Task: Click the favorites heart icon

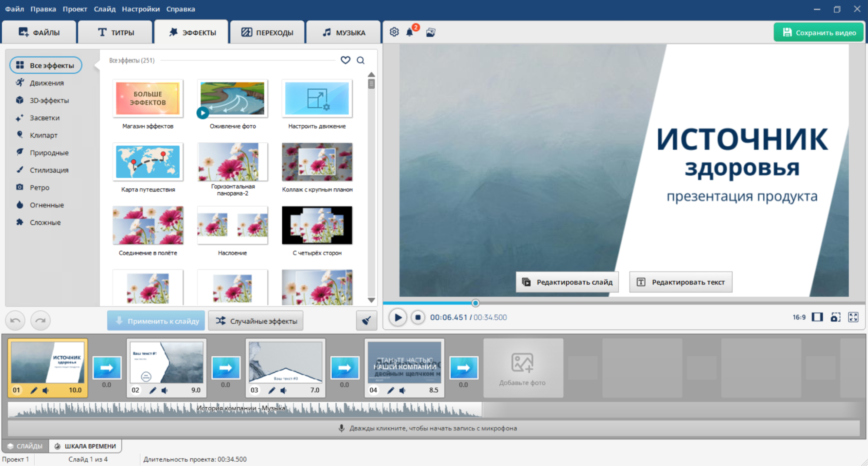Action: (345, 60)
